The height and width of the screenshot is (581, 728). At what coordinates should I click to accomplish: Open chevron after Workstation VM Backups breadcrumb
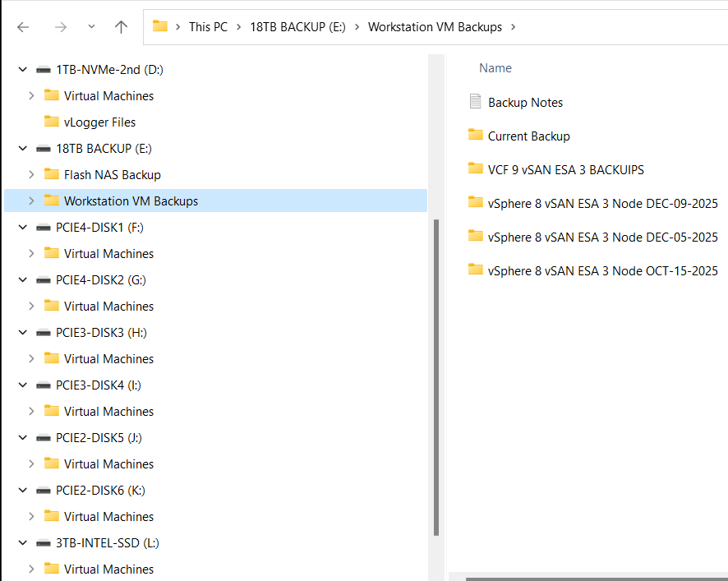point(514,27)
